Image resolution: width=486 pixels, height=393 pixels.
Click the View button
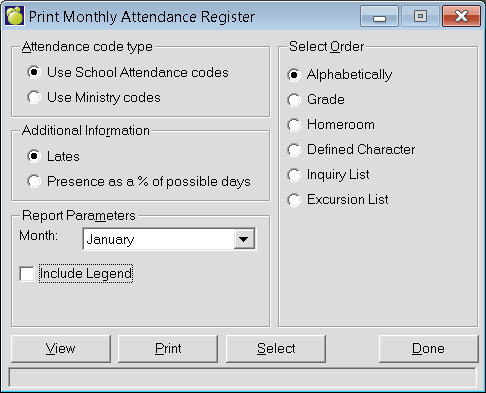[61, 349]
